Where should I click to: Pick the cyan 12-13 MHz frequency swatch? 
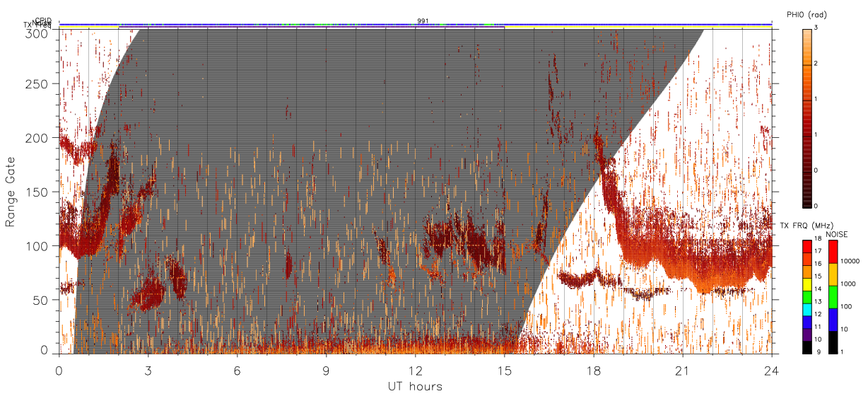[807, 309]
